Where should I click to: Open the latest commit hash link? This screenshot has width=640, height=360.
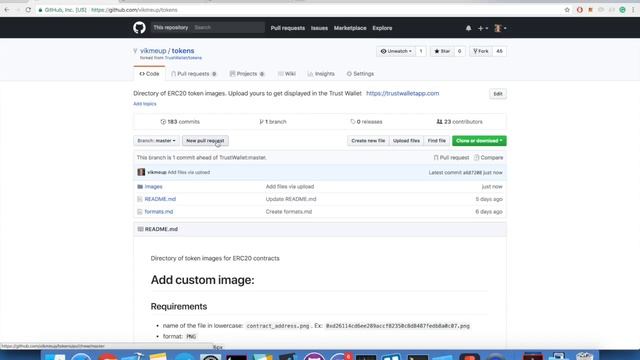472,173
